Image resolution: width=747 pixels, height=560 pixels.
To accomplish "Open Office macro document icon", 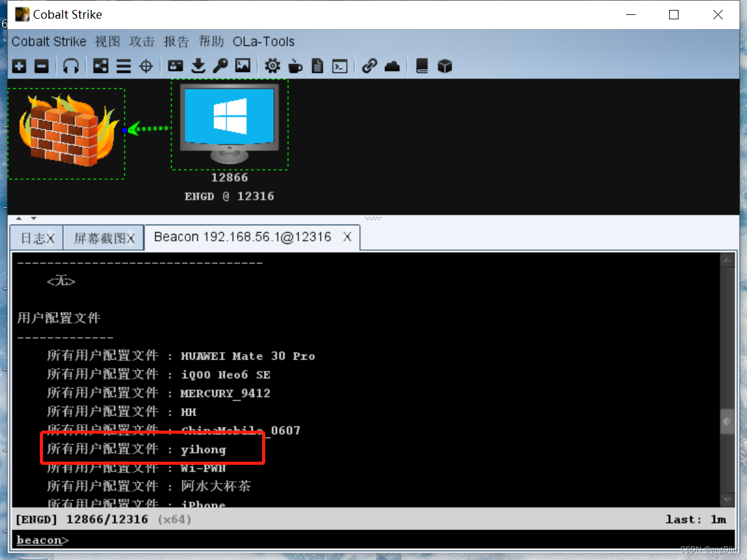I will pos(317,66).
